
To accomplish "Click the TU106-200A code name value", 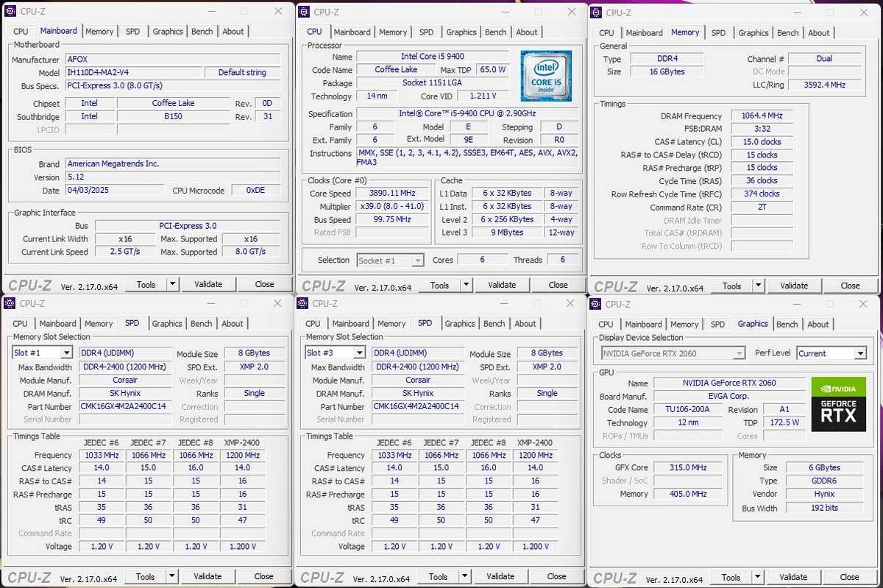I will pos(688,410).
